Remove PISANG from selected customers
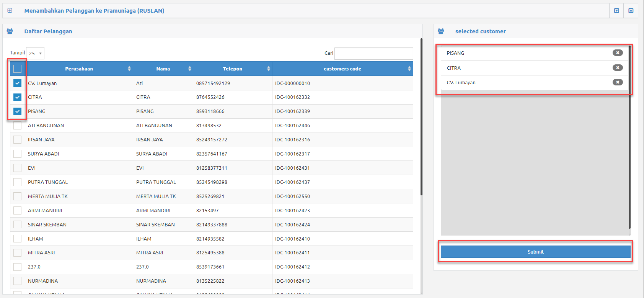Image resolution: width=644 pixels, height=298 pixels. pos(618,53)
